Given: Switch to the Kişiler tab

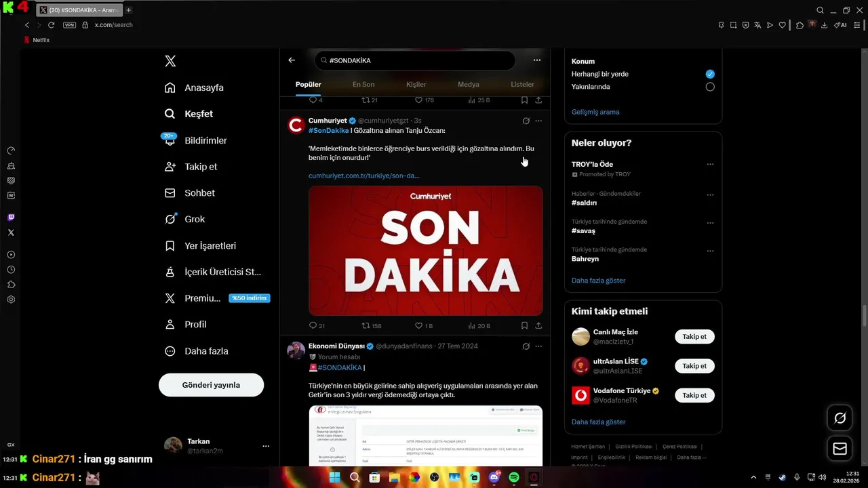Looking at the screenshot, I should point(416,85).
